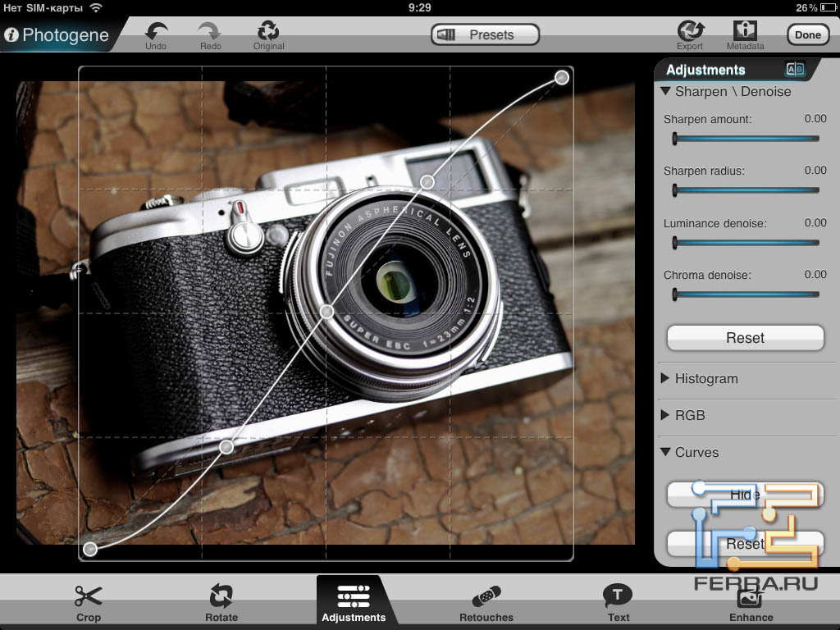The image size is (840, 630).
Task: Collapse the Curves section
Action: pyautogui.click(x=666, y=453)
